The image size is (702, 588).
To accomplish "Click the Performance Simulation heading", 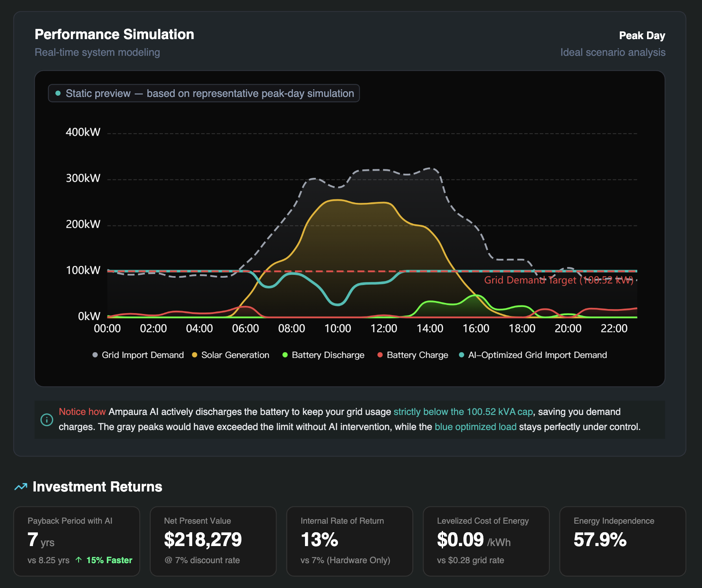I will (114, 35).
